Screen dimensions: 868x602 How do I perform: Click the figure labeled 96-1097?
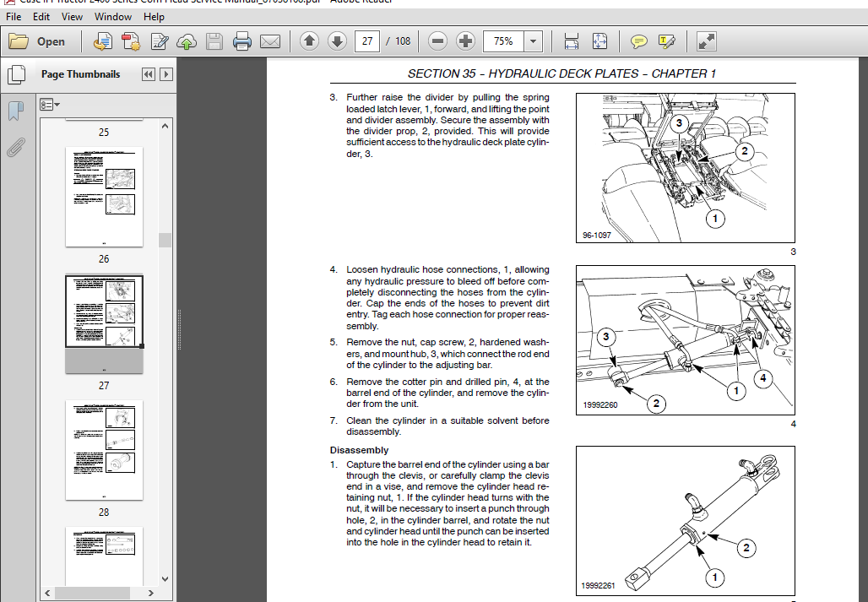click(x=686, y=168)
